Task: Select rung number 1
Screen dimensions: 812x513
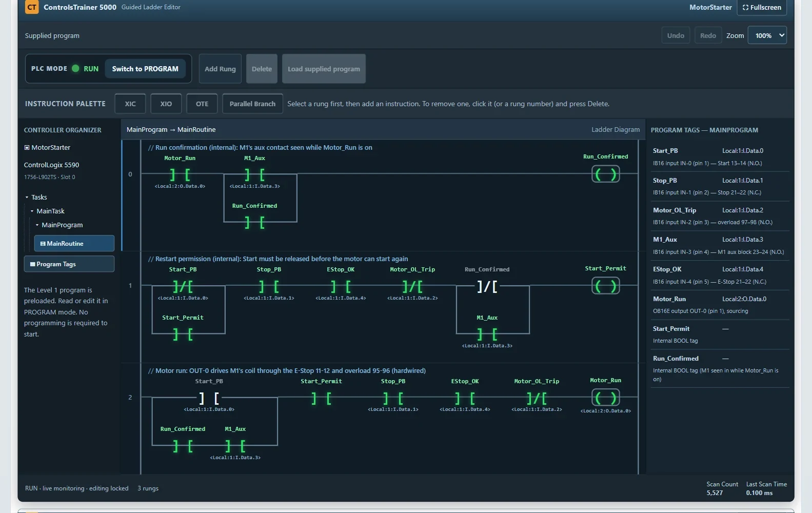Action: tap(130, 286)
